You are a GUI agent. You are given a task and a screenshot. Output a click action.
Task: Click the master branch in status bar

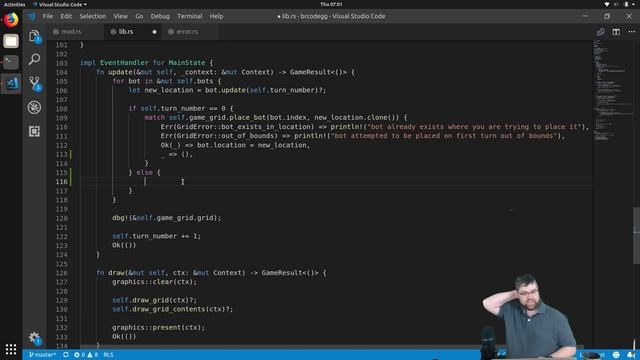click(42, 355)
